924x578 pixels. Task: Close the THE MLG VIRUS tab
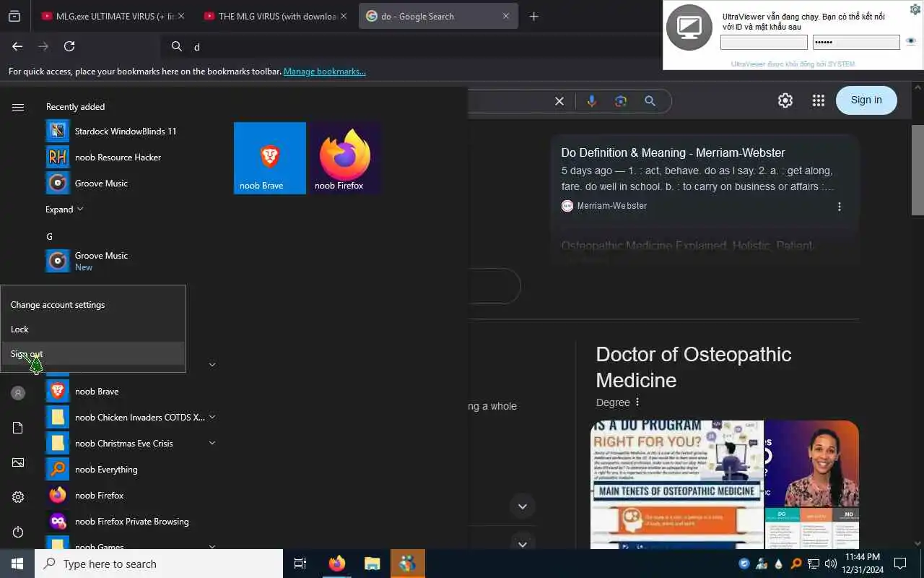pos(344,16)
